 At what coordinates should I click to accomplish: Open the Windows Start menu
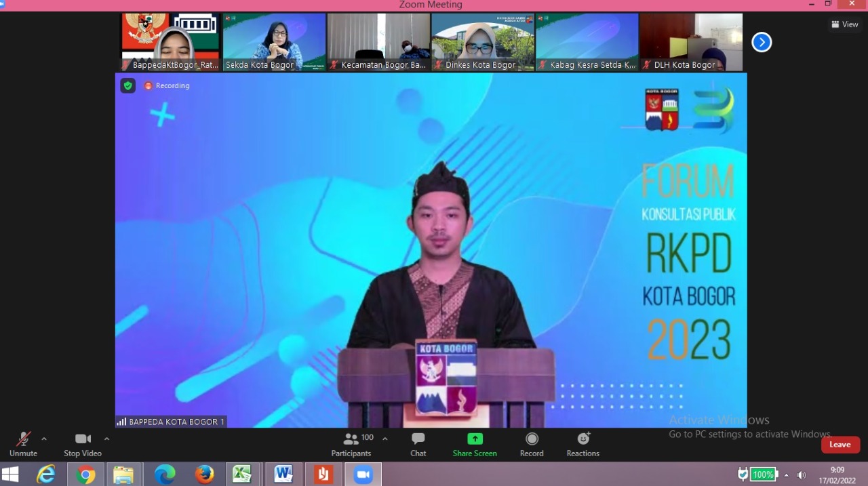10,474
